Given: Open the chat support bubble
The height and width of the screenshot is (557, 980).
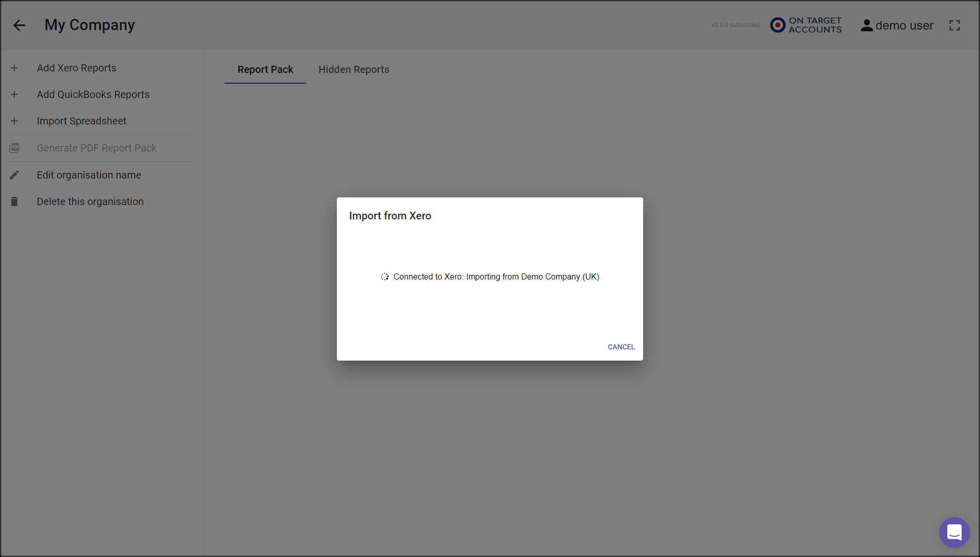Looking at the screenshot, I should pyautogui.click(x=954, y=532).
